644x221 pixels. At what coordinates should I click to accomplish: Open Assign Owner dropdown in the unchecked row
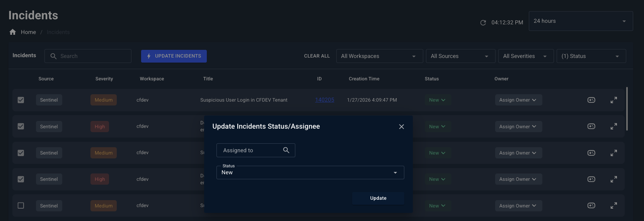pos(518,206)
